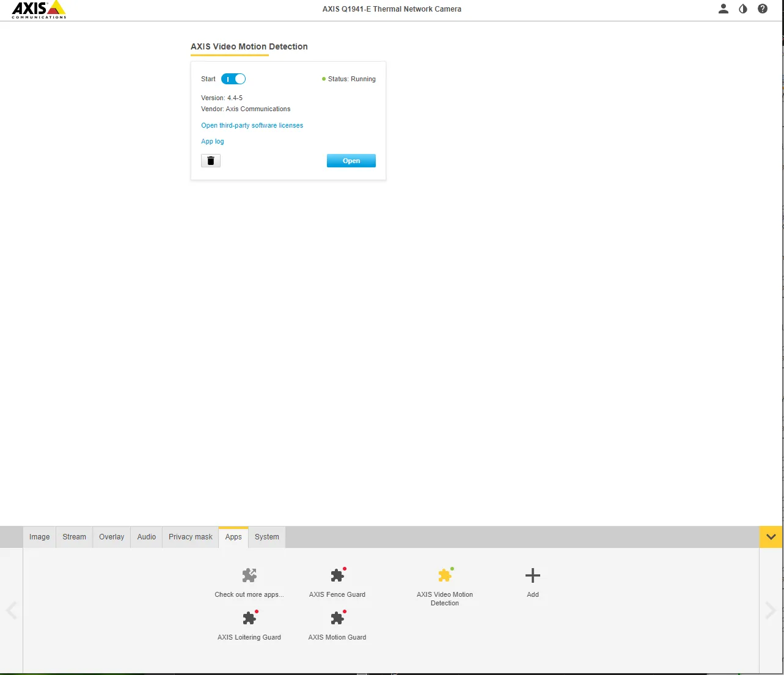Click the AXIS Q1941-E Thermal Network Camera title
The height and width of the screenshot is (675, 784).
pyautogui.click(x=392, y=9)
